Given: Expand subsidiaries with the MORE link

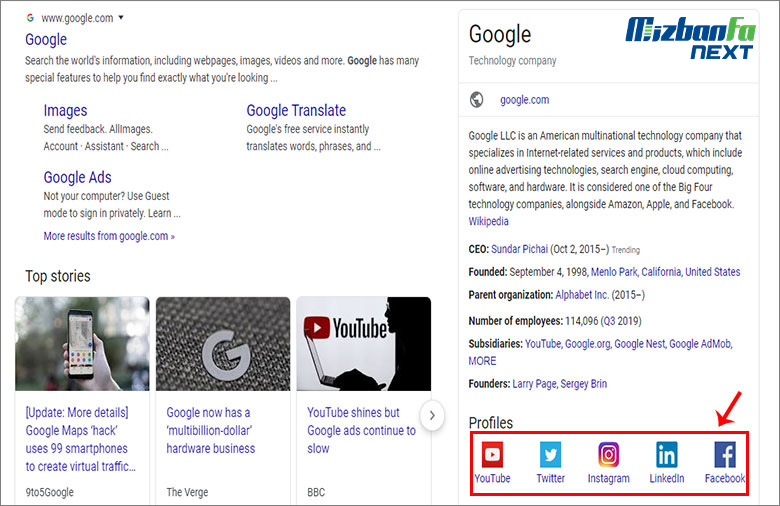Looking at the screenshot, I should pyautogui.click(x=482, y=361).
